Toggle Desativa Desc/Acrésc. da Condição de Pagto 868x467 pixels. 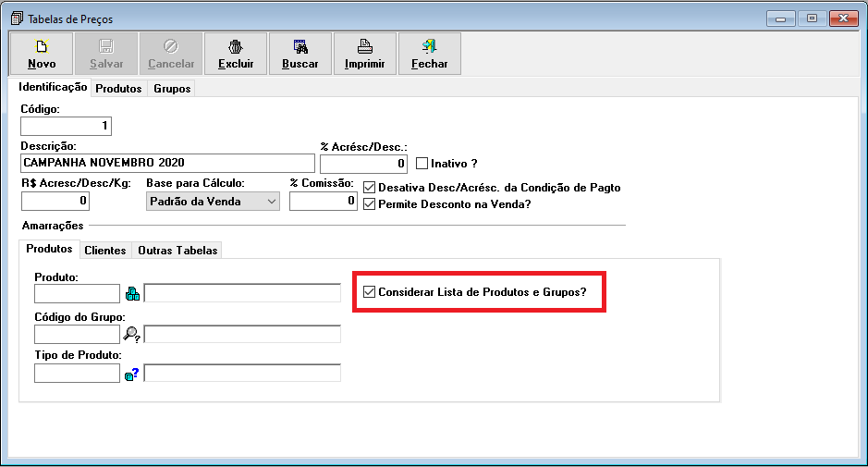[x=369, y=188]
